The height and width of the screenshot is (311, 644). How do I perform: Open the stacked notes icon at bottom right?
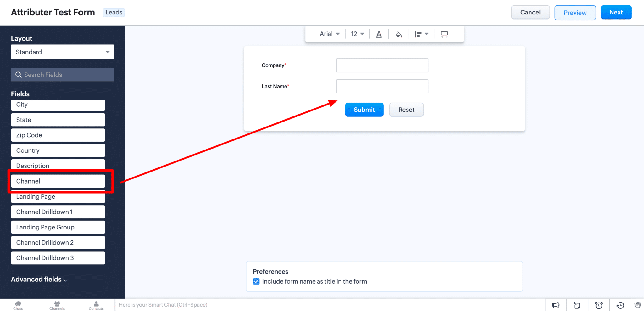[638, 305]
